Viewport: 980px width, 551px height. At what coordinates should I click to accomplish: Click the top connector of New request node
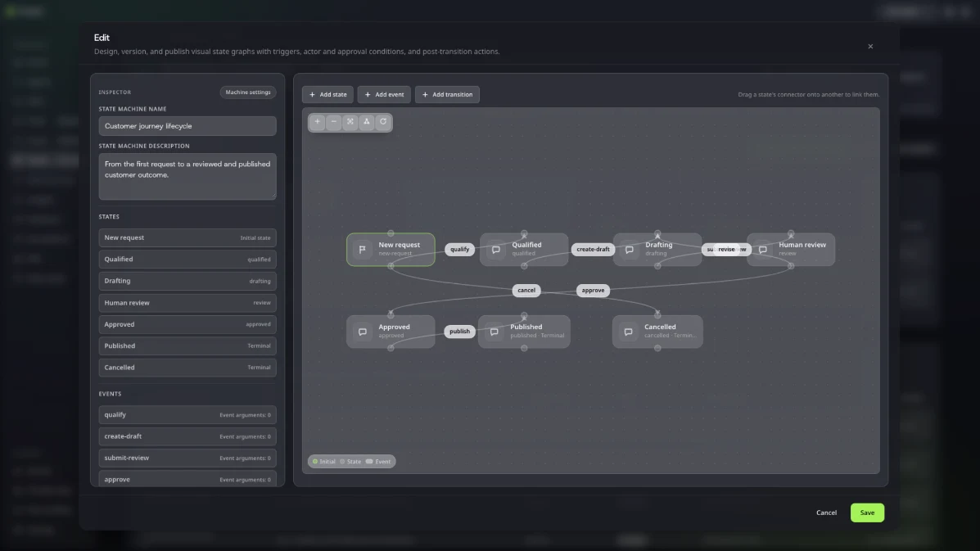391,233
